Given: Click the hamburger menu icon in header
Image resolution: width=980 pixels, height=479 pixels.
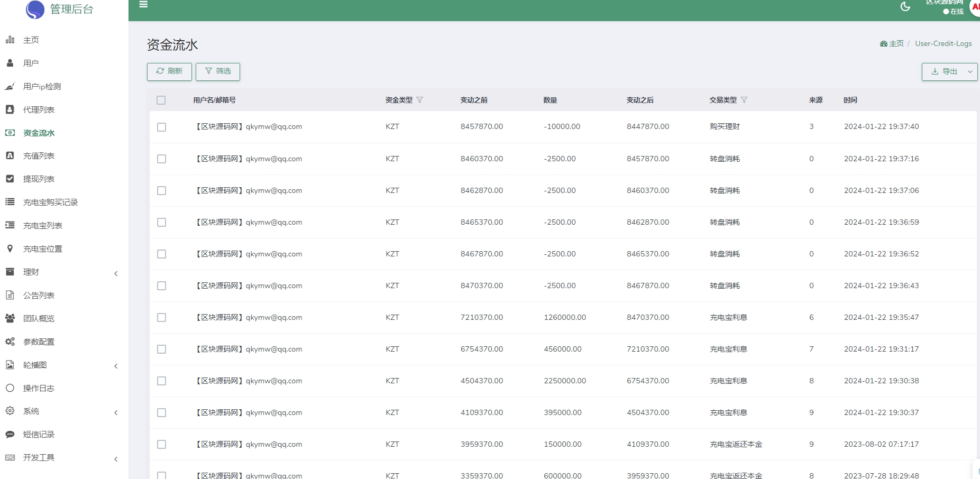Looking at the screenshot, I should tap(143, 5).
